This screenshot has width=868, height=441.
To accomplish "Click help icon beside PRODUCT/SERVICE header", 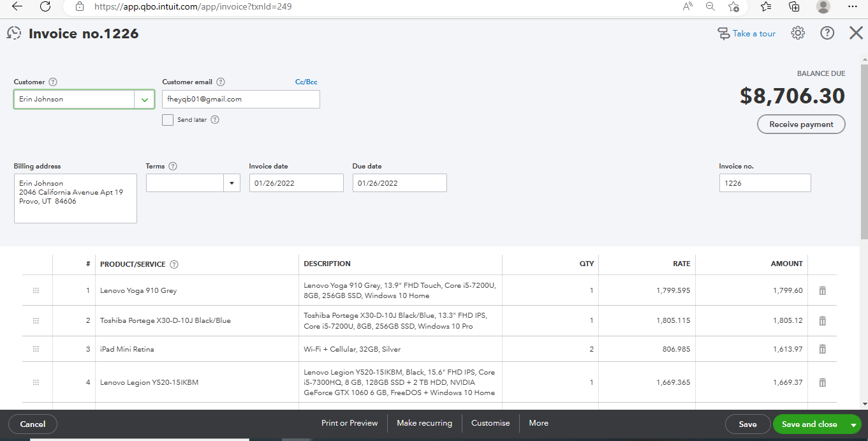I will 174,264.
